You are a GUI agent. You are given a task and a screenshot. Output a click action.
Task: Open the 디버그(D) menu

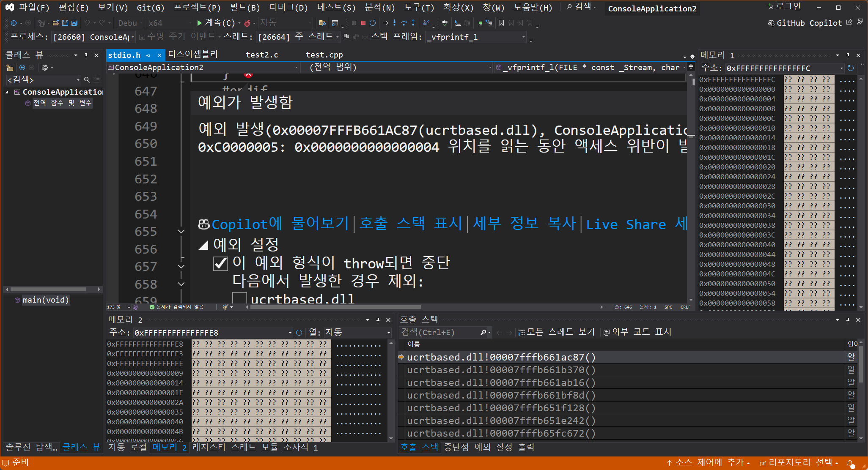pos(288,7)
